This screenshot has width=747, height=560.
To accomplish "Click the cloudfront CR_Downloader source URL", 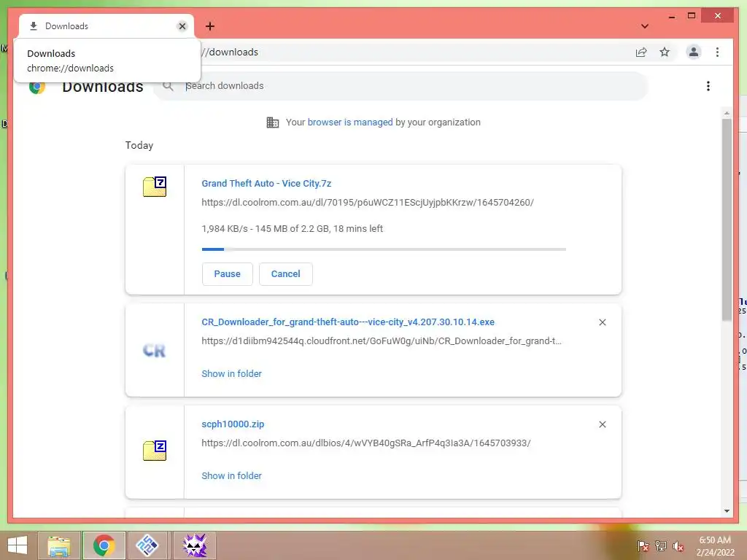I will 381,341.
